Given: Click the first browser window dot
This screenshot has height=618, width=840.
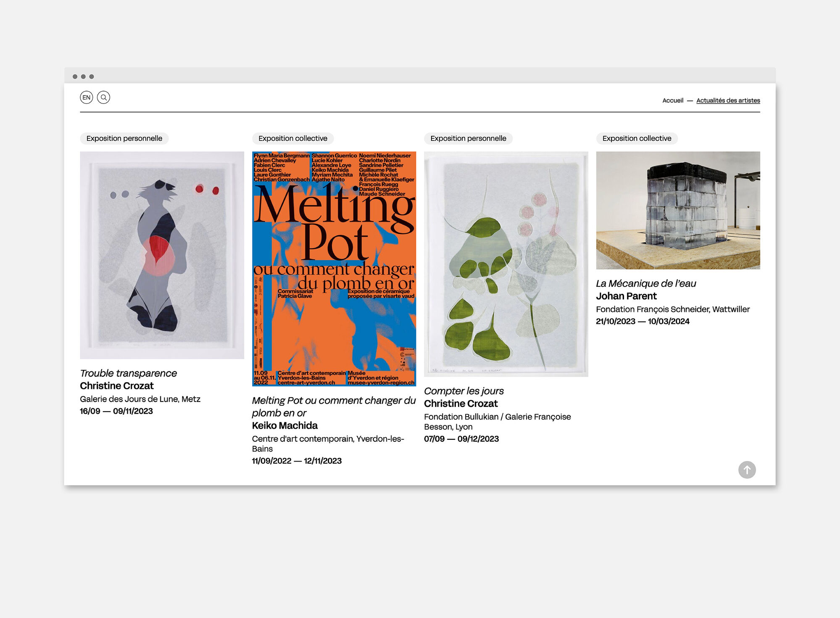Looking at the screenshot, I should click(75, 77).
